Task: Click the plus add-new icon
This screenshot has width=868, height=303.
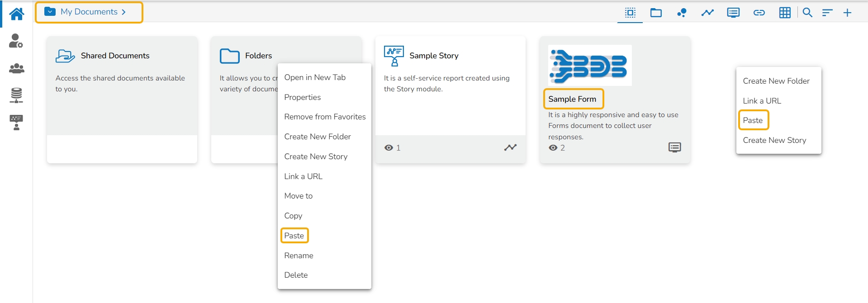Action: (847, 13)
